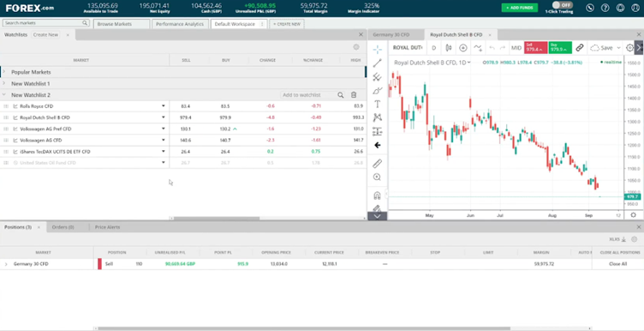Click the MID price type button
644x331 pixels.
516,48
